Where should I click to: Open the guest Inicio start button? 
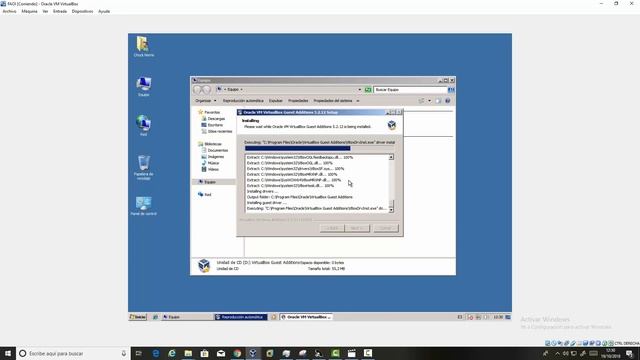pos(138,317)
